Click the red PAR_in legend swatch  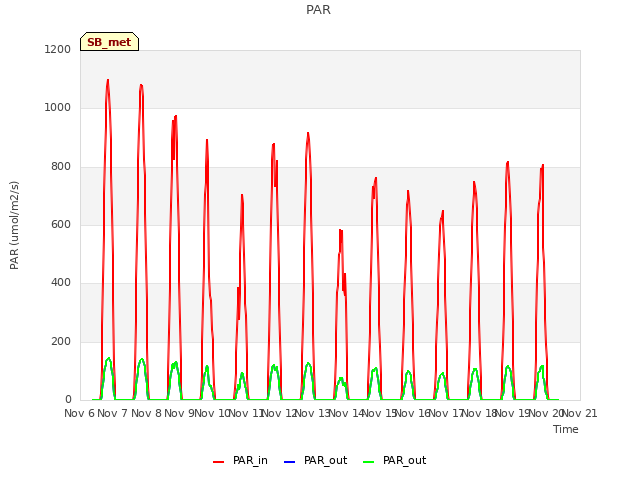point(218,461)
